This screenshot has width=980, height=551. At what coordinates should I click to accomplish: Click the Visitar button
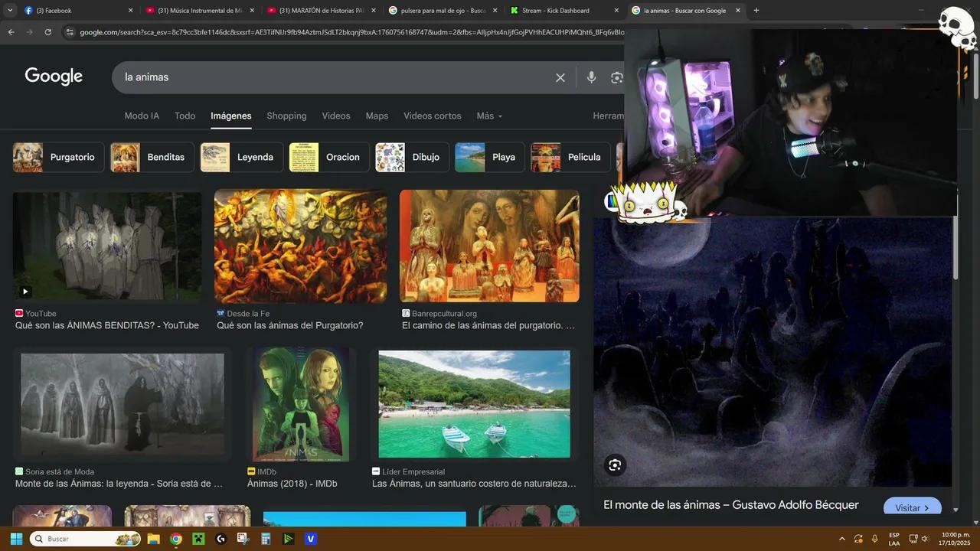(x=912, y=508)
